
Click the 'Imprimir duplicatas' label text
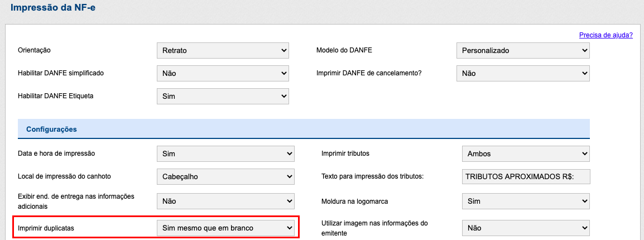[x=46, y=228]
